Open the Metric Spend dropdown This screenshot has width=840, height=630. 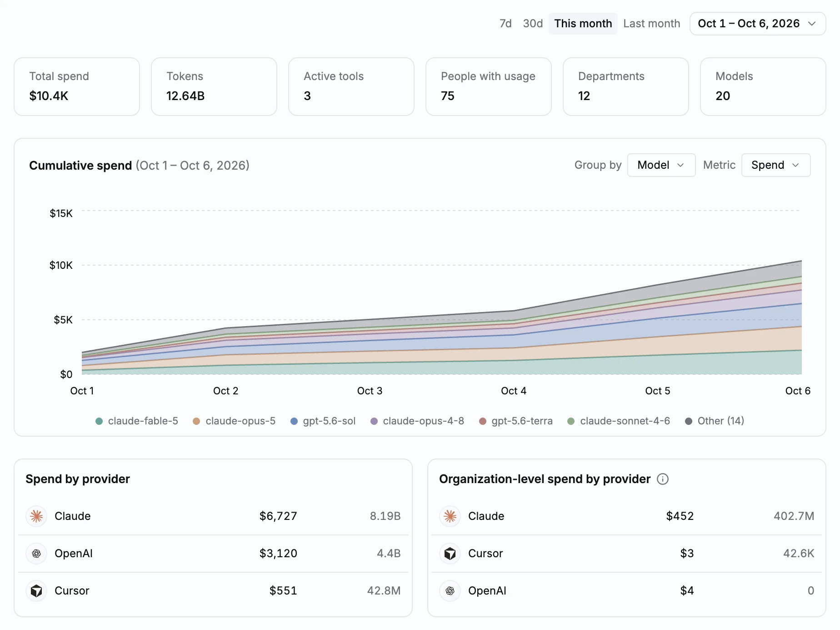(776, 165)
